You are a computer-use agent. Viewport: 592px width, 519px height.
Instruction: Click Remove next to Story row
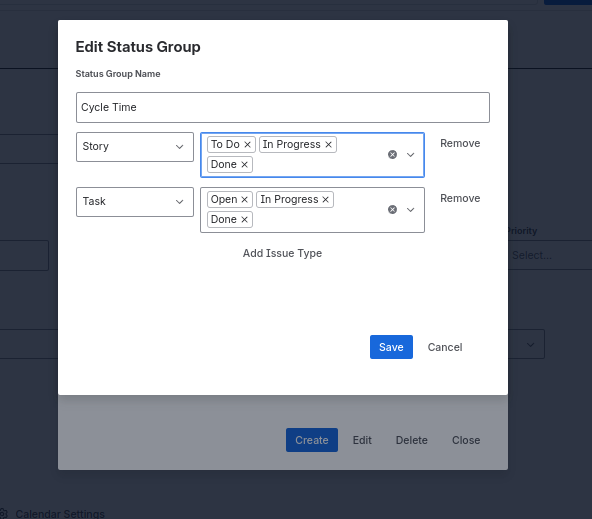pyautogui.click(x=460, y=143)
